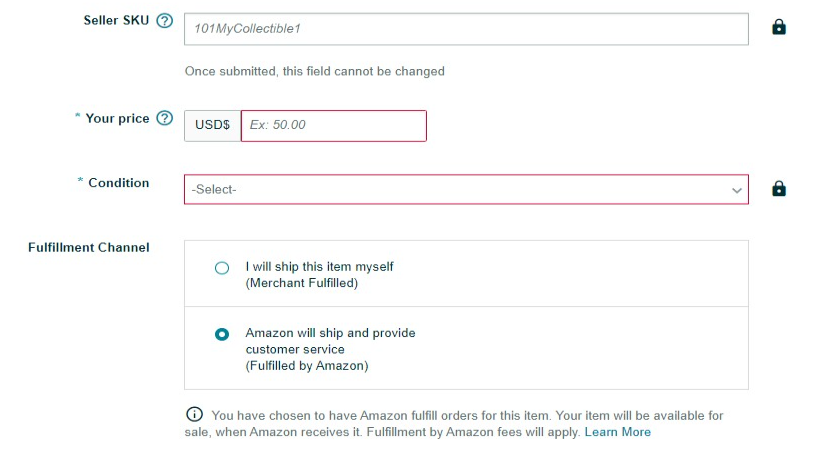The image size is (837, 457).
Task: Click the lock icon next to Seller SKU field
Action: point(779,27)
